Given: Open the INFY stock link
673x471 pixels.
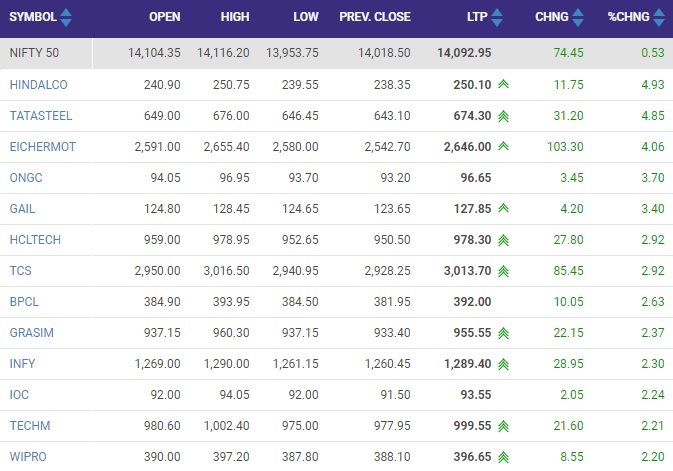Looking at the screenshot, I should click(22, 364).
